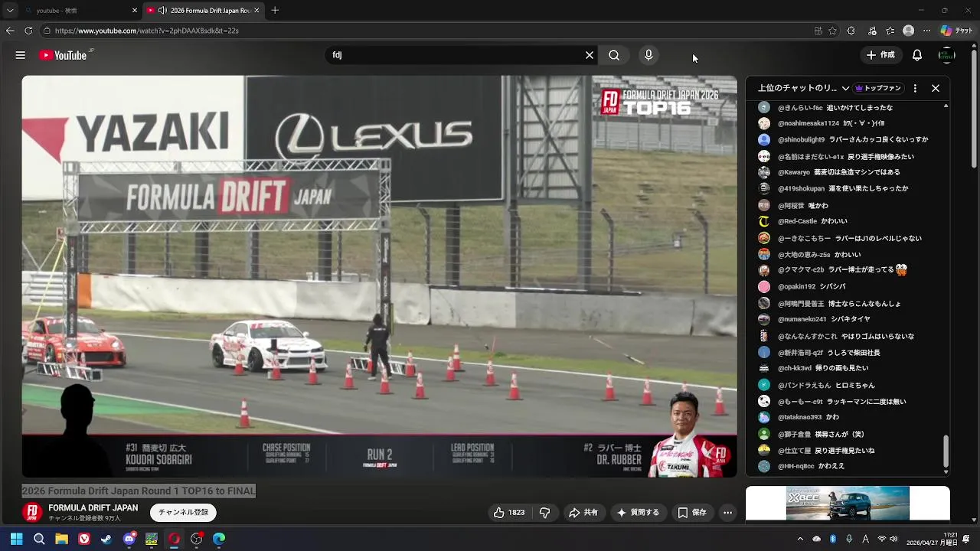Share the video with 共有 button
The image size is (980, 551).
583,513
